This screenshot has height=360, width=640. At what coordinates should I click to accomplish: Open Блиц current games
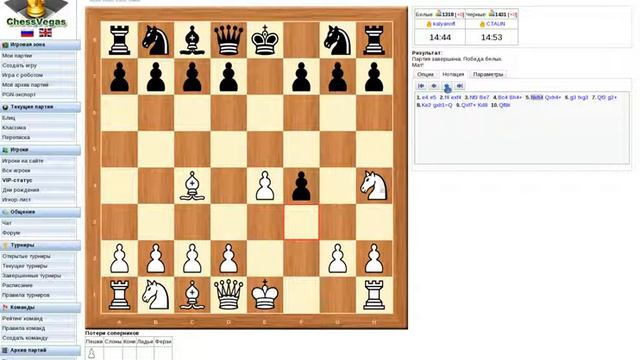pyautogui.click(x=9, y=118)
